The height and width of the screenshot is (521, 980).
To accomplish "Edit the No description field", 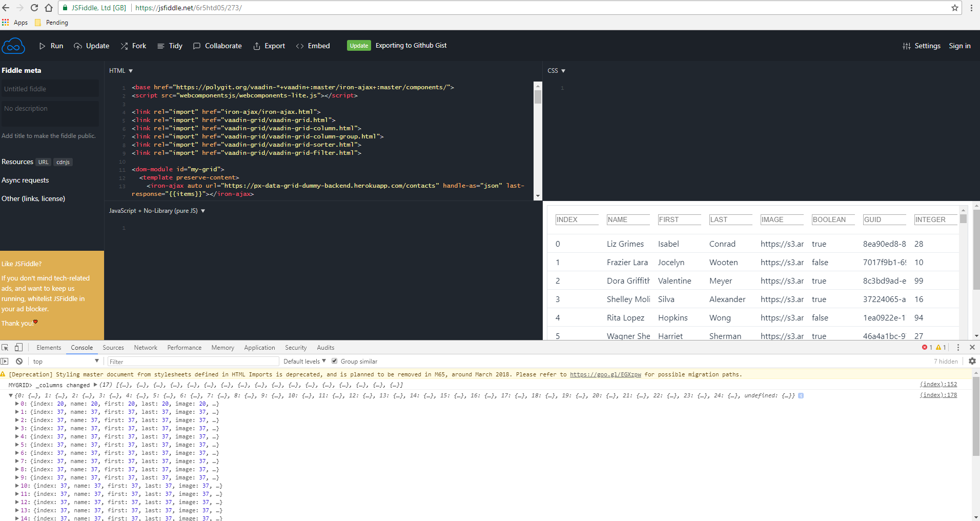I will 50,113.
